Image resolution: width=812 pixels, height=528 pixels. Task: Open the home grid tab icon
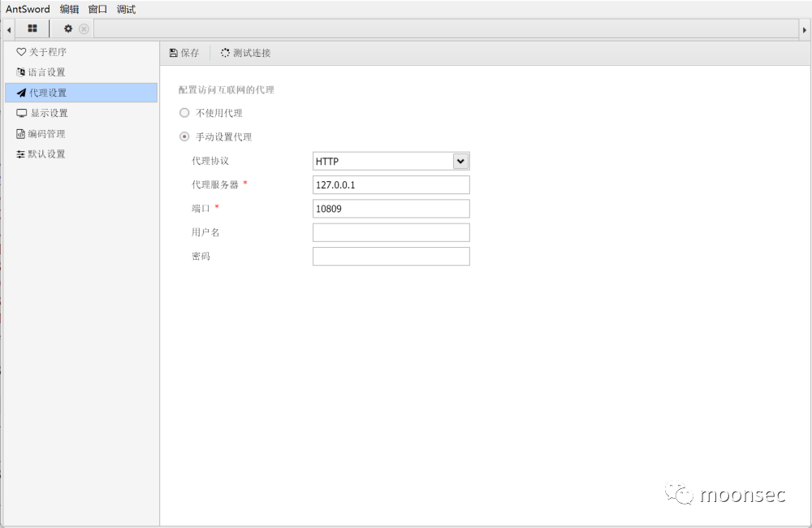pyautogui.click(x=32, y=28)
